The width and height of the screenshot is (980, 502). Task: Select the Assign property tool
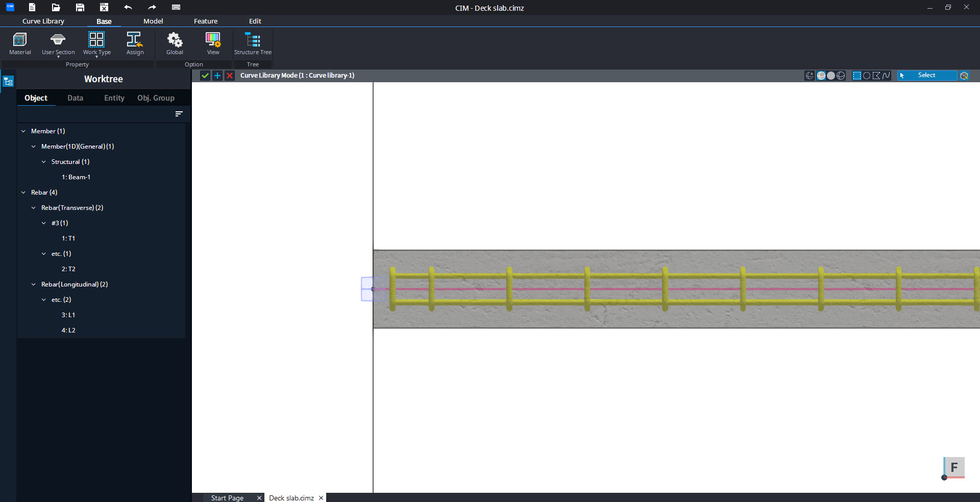point(135,43)
